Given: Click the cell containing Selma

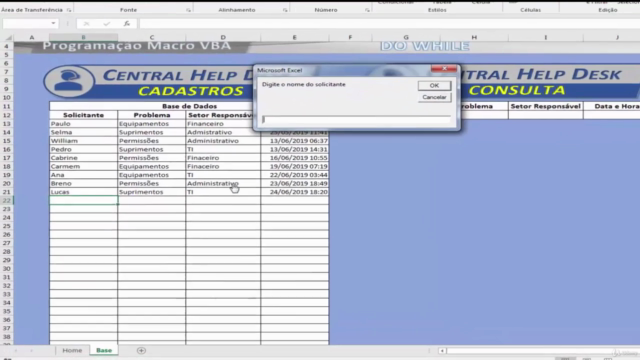Looking at the screenshot, I should [83, 132].
